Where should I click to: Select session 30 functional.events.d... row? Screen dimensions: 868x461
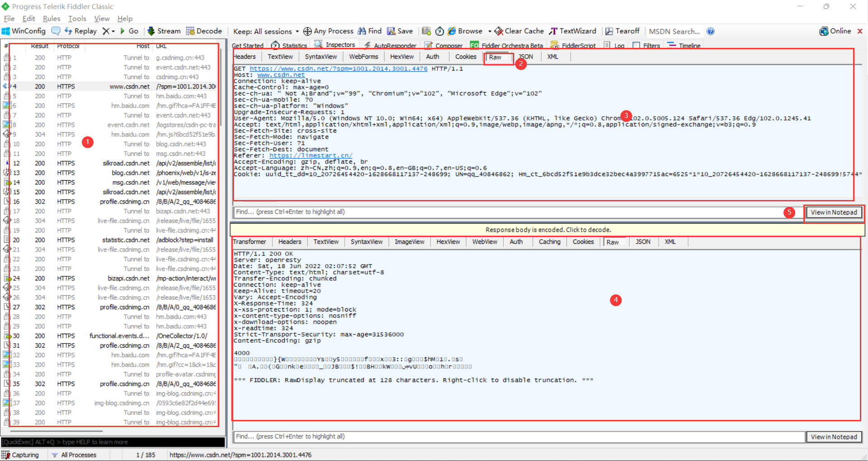point(110,335)
